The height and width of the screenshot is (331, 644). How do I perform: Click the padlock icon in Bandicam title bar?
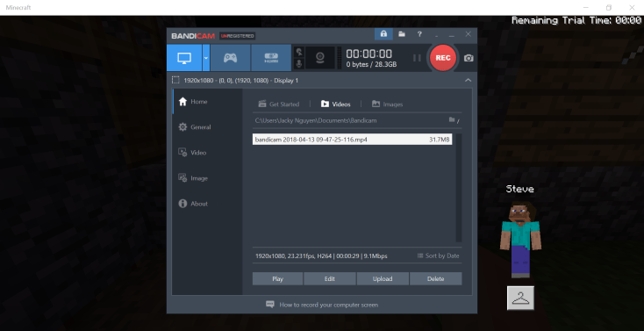(383, 34)
